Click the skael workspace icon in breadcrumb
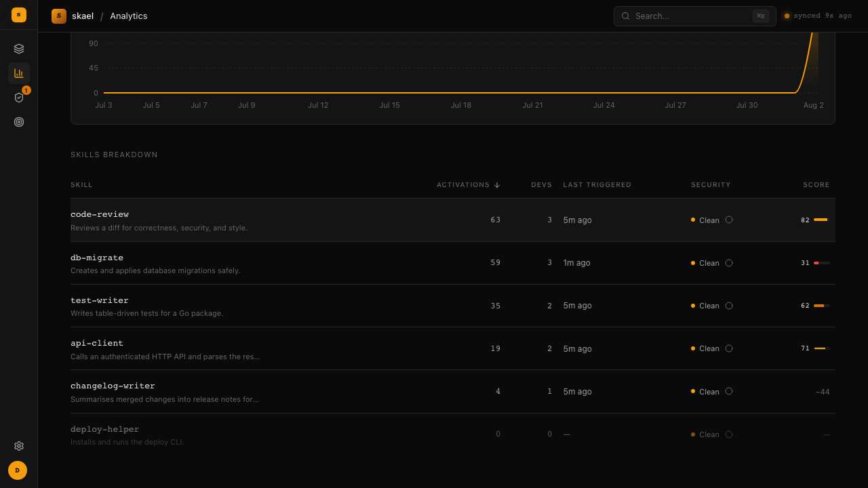The width and height of the screenshot is (868, 488). (x=59, y=16)
